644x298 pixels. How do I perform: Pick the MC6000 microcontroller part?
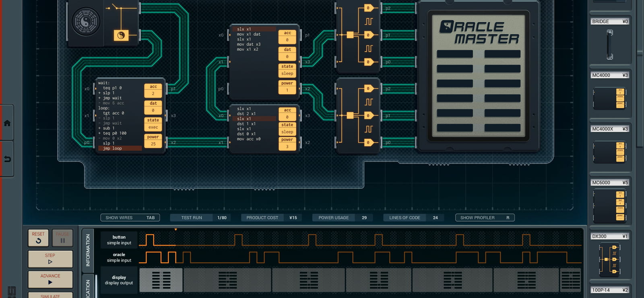click(x=610, y=206)
